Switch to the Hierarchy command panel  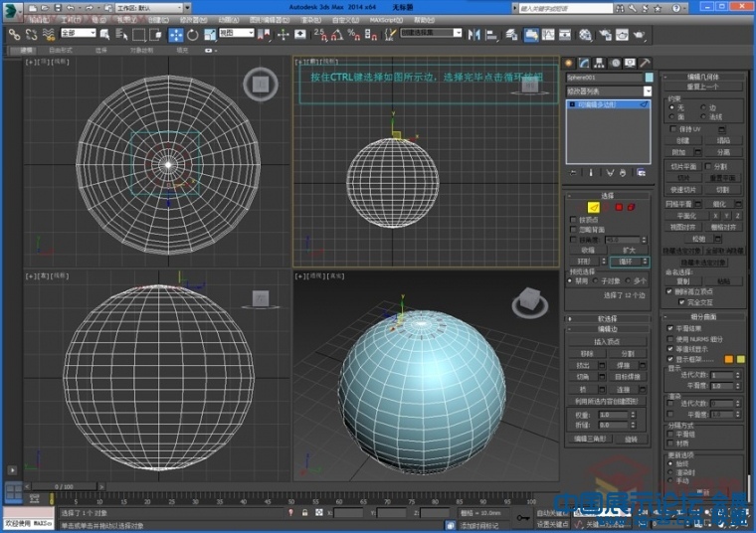pos(599,63)
